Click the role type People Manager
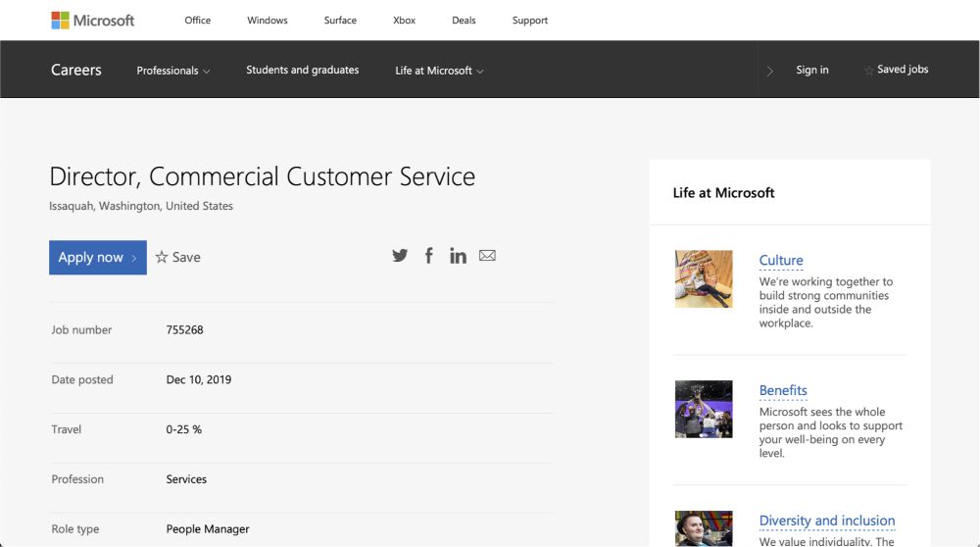Viewport: 980px width, 547px height. 208,529
